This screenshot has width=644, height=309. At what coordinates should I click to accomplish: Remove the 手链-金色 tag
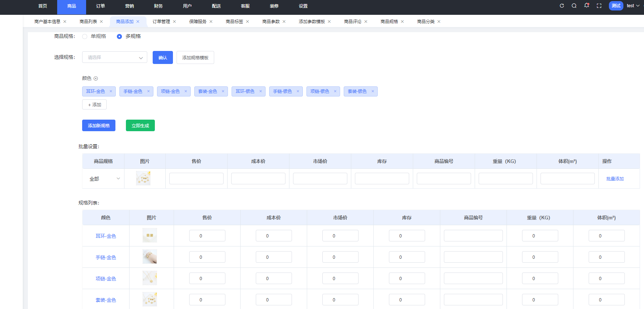point(148,91)
